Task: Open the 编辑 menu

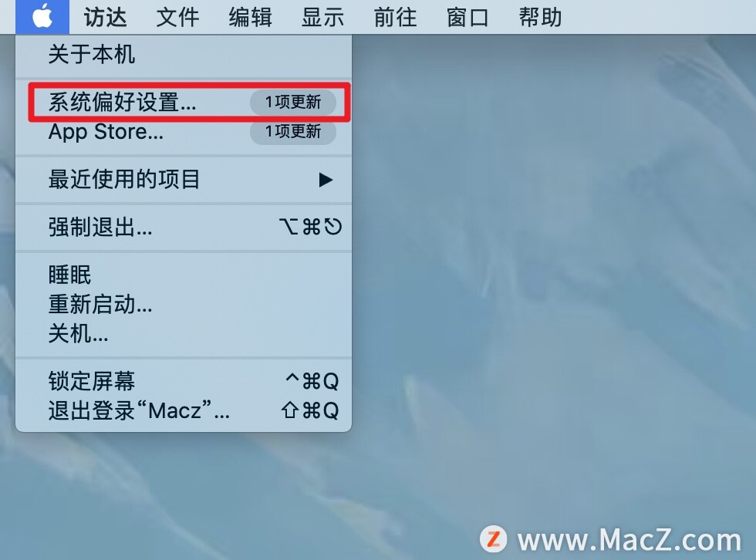Action: 250,17
